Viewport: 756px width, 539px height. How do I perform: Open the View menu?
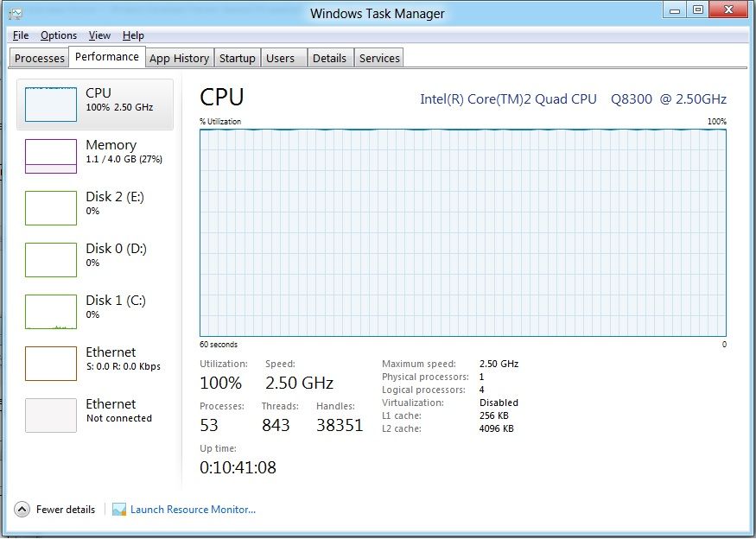(99, 35)
